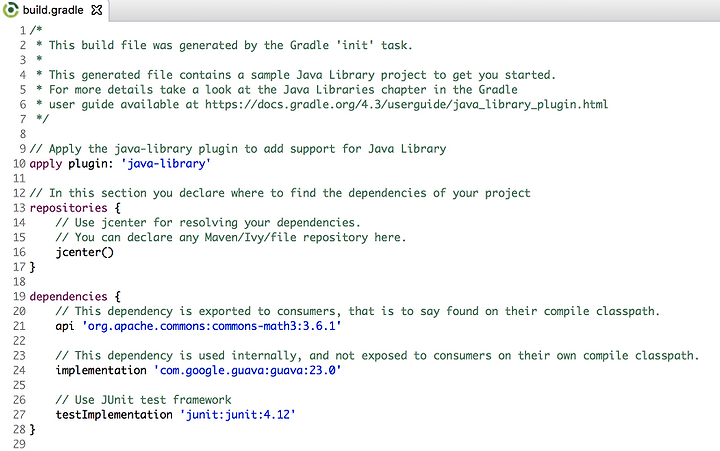Click the 'repositories' keyword
Viewport: 720px width, 451px height.
pos(68,208)
